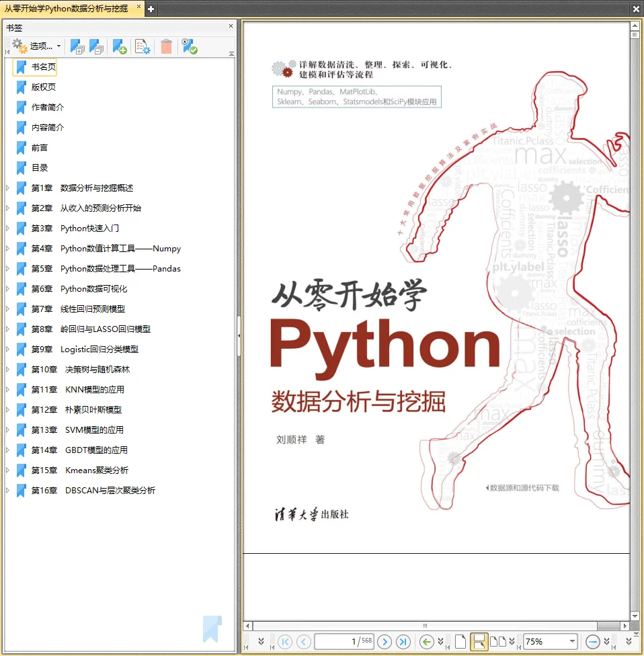Close the document tab with its small x

point(139,6)
